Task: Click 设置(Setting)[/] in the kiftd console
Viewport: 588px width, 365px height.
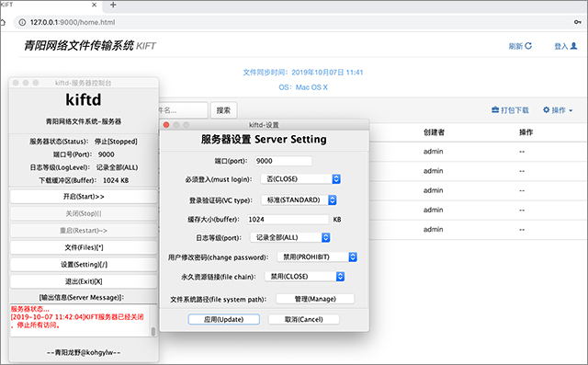Action: coord(84,265)
